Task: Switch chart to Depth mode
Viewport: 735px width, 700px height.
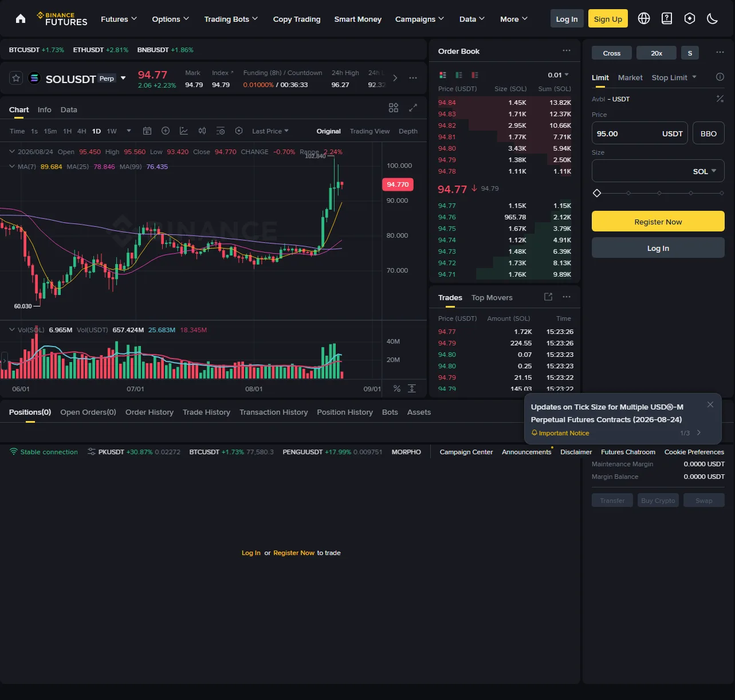Action: pyautogui.click(x=408, y=131)
